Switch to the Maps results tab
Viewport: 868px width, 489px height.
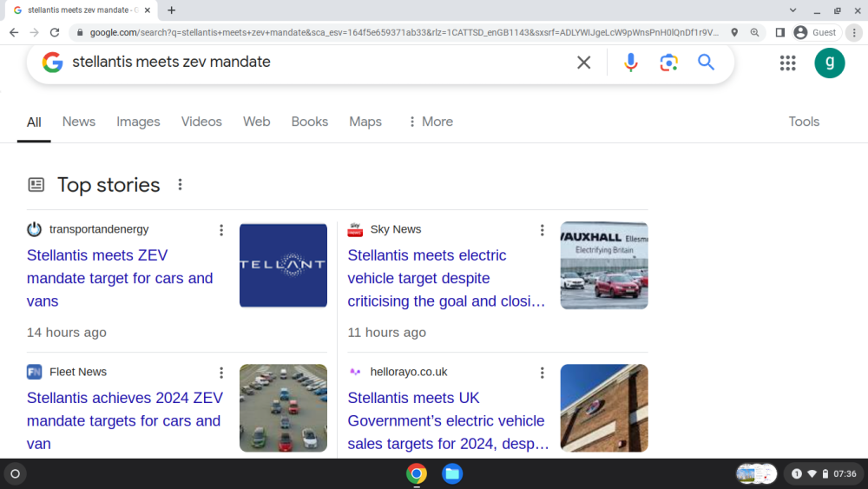point(365,122)
